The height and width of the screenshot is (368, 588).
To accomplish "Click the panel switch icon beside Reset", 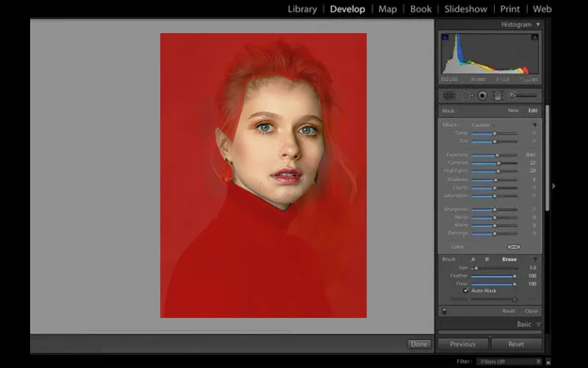I will click(x=442, y=311).
